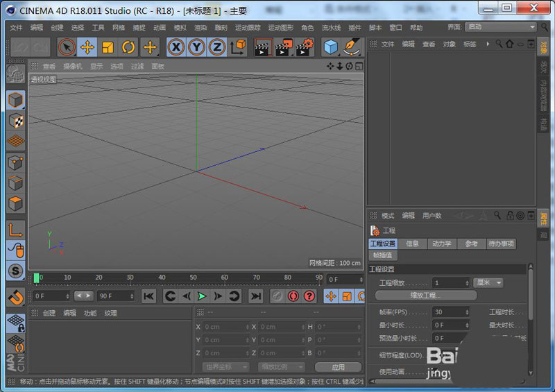This screenshot has width=555, height=392.
Task: Enable workplane orange grid mode
Action: 15,141
